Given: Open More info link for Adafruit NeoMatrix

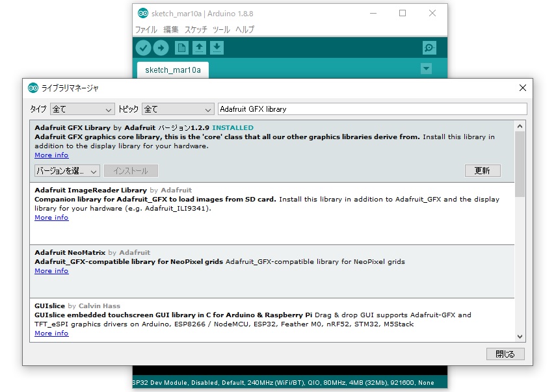Looking at the screenshot, I should pyautogui.click(x=51, y=271).
